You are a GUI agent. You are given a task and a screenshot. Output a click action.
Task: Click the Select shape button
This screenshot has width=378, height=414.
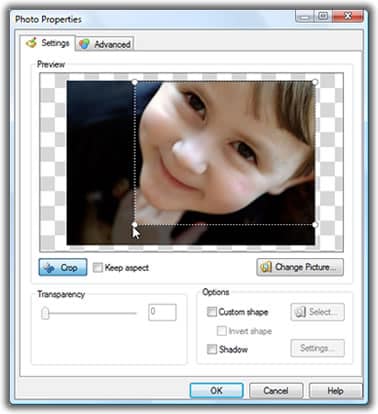[317, 312]
